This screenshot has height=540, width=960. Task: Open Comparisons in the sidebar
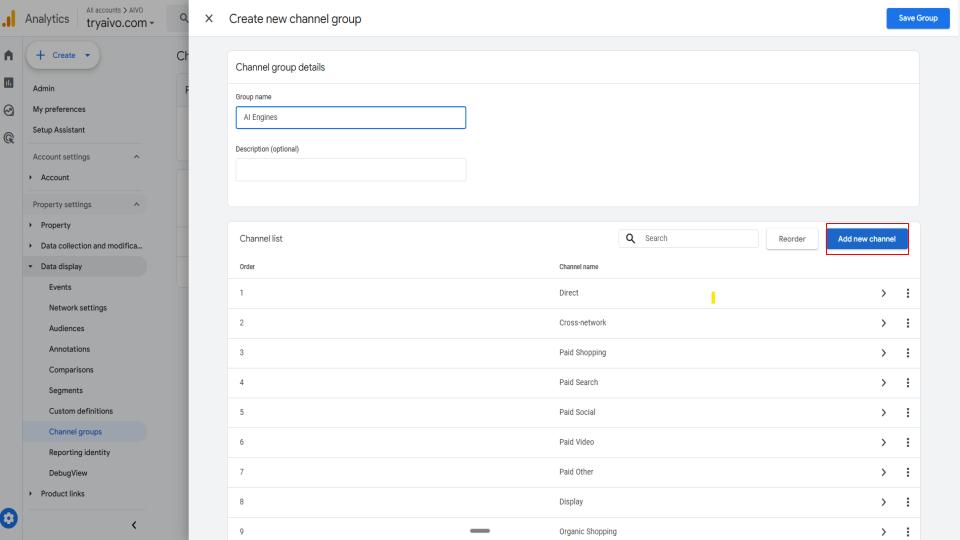[x=71, y=370]
